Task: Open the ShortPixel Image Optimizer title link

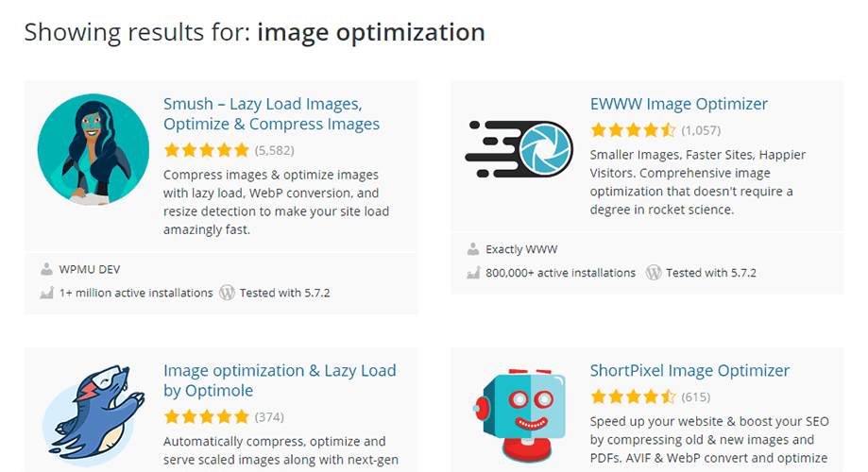Action: 689,370
